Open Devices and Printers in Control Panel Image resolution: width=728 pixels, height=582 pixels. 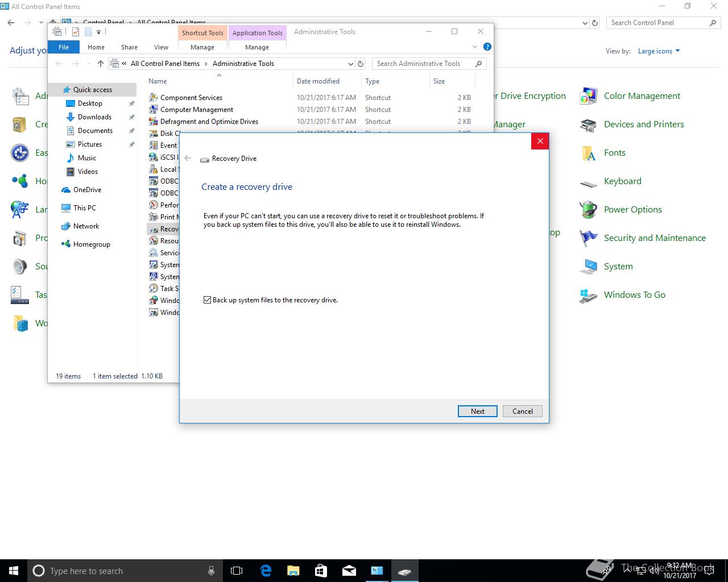pos(644,124)
